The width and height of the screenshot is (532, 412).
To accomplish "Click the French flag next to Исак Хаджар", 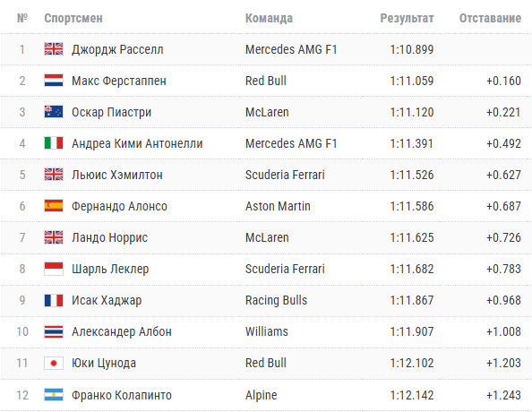I will [54, 300].
